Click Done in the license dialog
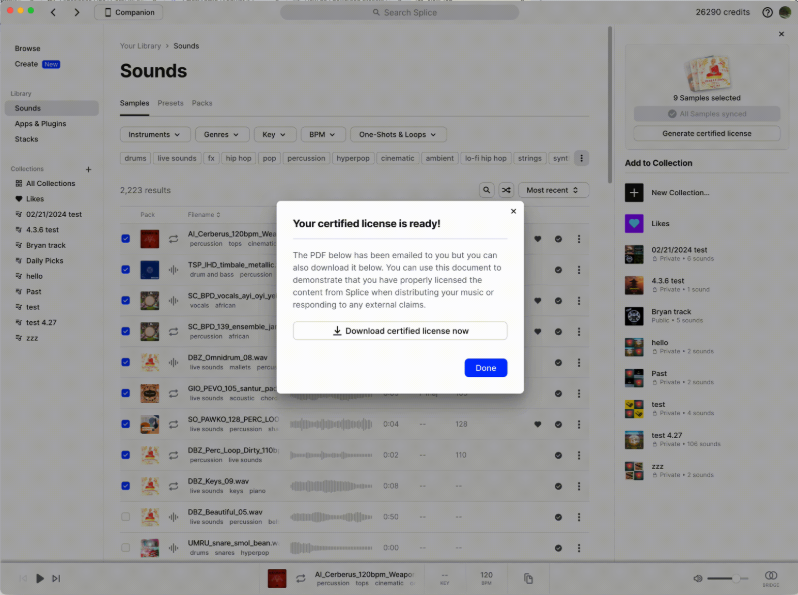This screenshot has width=798, height=595. point(486,368)
